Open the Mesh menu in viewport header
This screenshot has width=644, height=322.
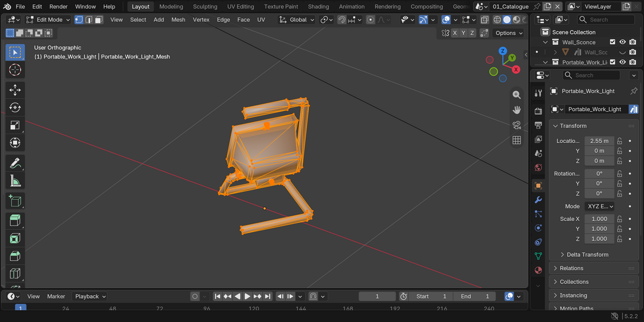(x=178, y=19)
